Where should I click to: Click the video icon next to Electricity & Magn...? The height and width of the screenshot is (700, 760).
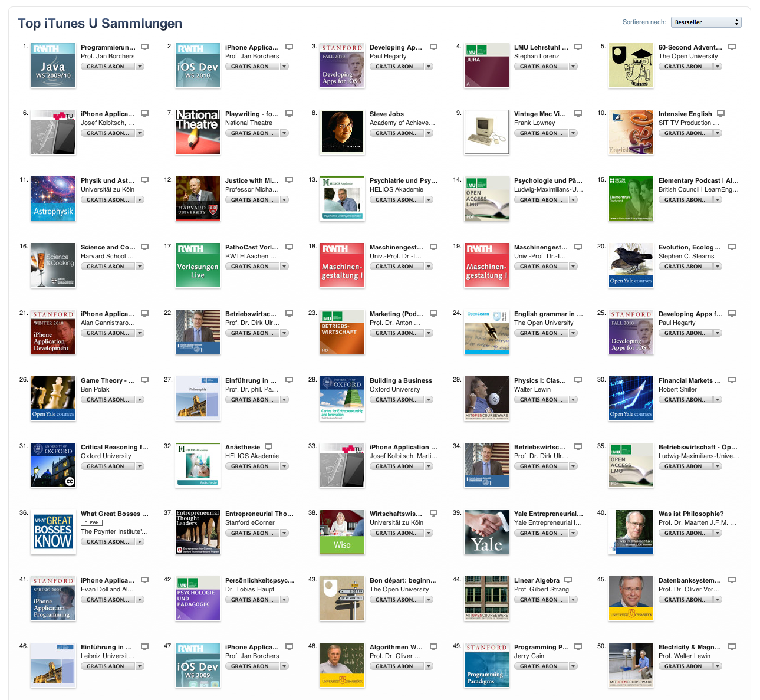coord(732,647)
